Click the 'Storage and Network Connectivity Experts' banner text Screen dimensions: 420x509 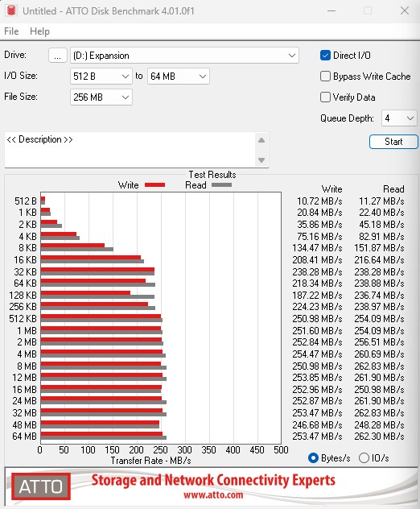coord(213,480)
